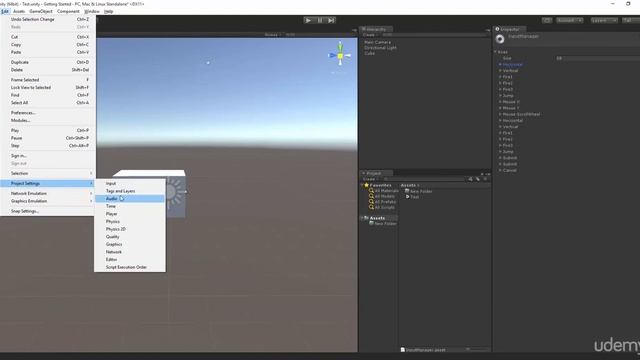Click the Step frame button in the toolbar
Screen dimensions: 640x360
(x=331, y=20)
